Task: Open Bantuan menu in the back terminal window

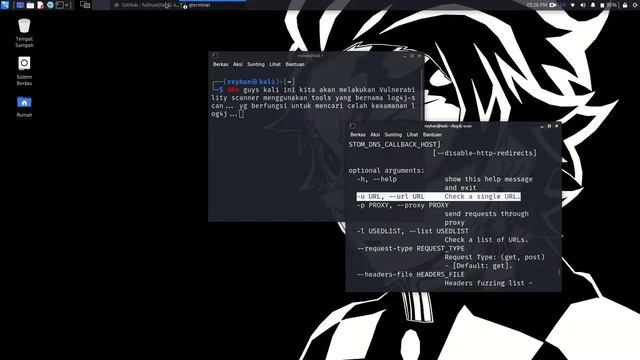Action: pos(295,64)
